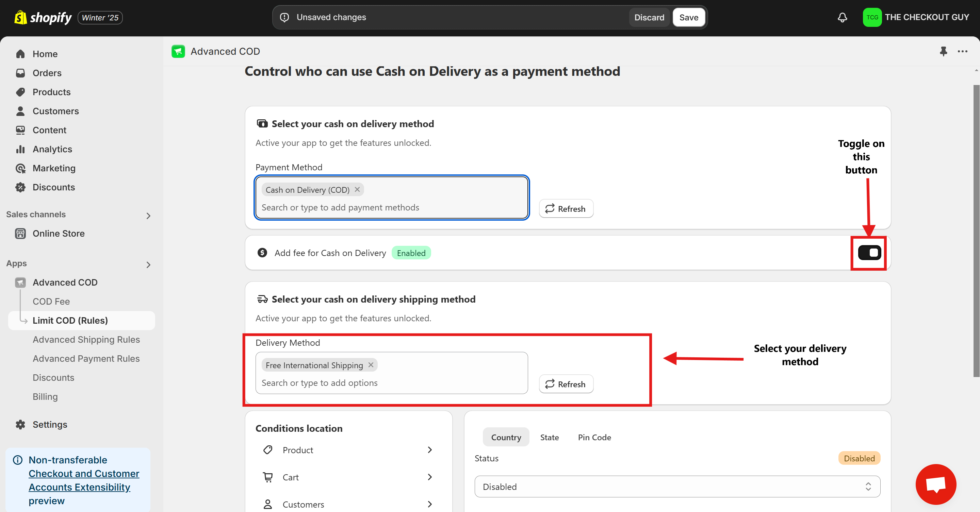The image size is (980, 512).
Task: Select Limit COD (Rules) in sidebar
Action: (81, 321)
